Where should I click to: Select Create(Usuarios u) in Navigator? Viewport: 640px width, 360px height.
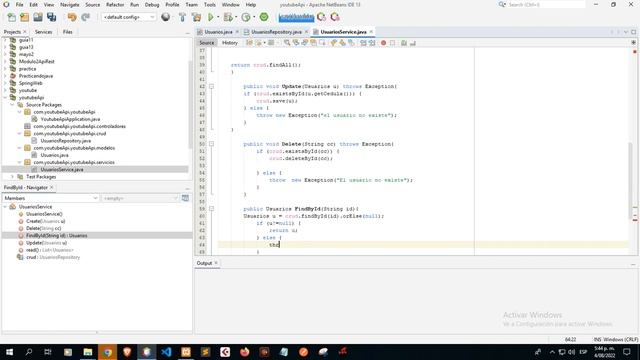pyautogui.click(x=45, y=221)
